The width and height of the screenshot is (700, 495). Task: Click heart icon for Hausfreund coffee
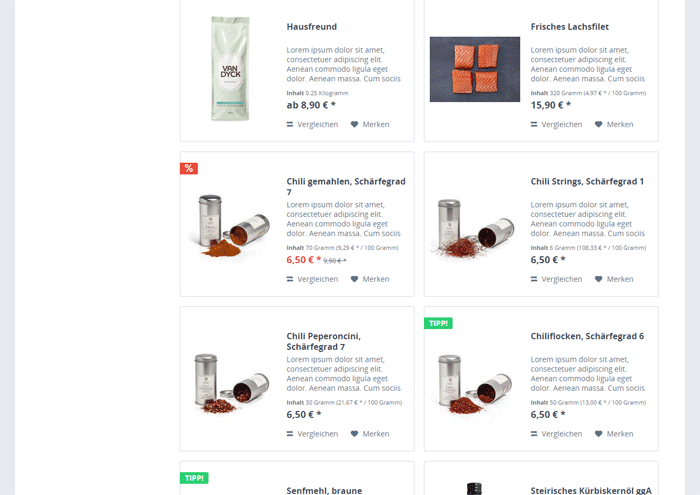pyautogui.click(x=354, y=125)
